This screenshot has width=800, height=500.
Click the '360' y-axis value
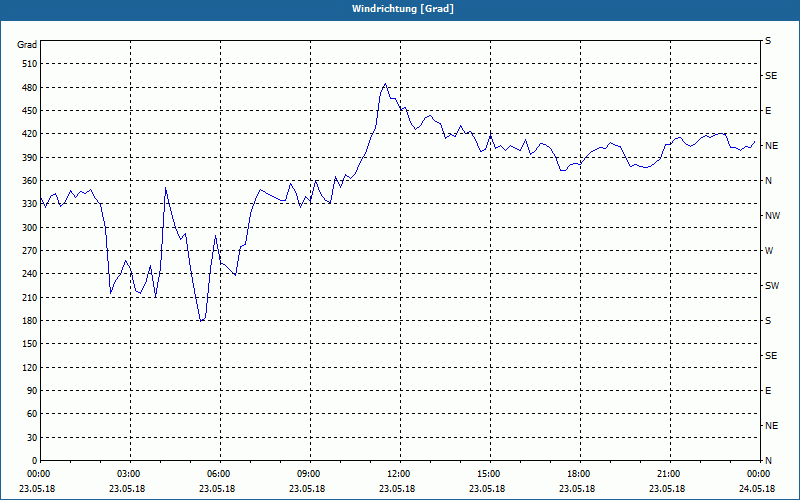(x=30, y=181)
